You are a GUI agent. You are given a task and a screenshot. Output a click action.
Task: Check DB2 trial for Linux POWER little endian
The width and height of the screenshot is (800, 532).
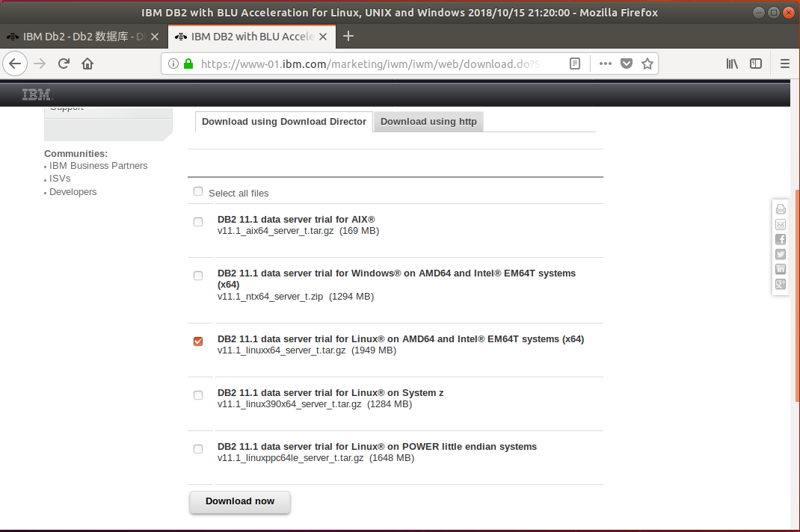click(x=198, y=449)
